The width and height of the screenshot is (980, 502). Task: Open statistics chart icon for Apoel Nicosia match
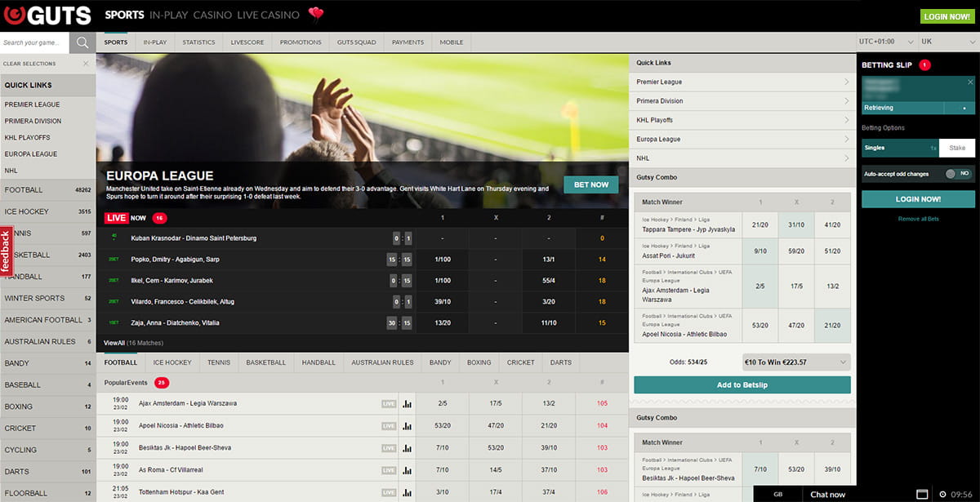(408, 425)
